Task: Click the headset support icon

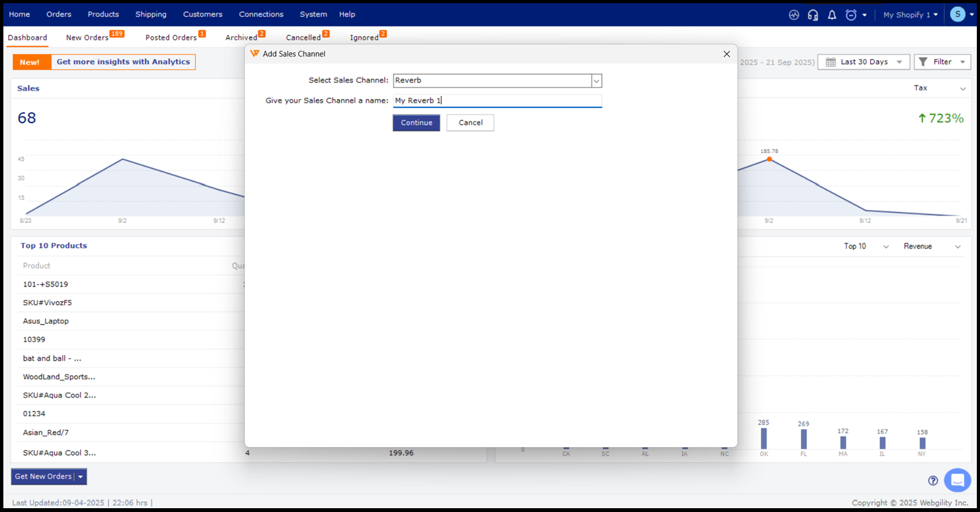Action: pyautogui.click(x=813, y=15)
